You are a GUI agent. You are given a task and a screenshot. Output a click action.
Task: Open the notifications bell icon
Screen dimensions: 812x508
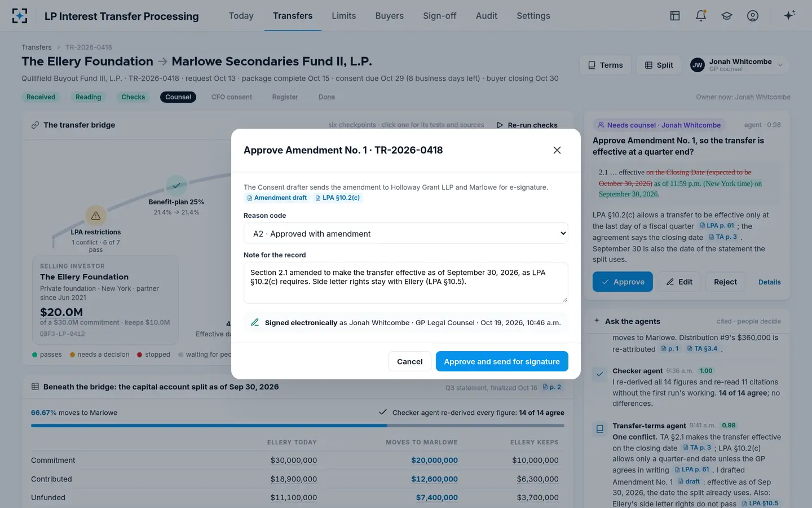pyautogui.click(x=701, y=16)
